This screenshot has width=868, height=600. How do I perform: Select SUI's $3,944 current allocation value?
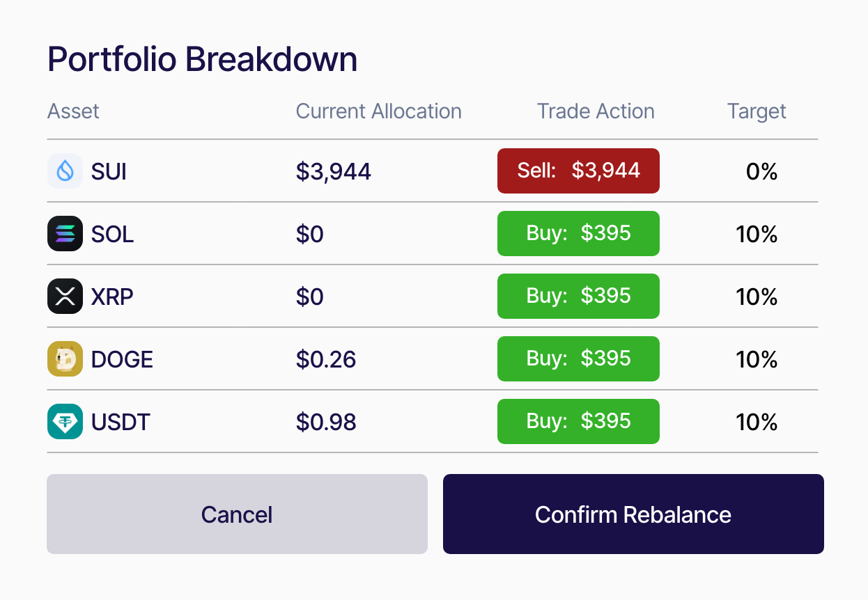tap(333, 171)
